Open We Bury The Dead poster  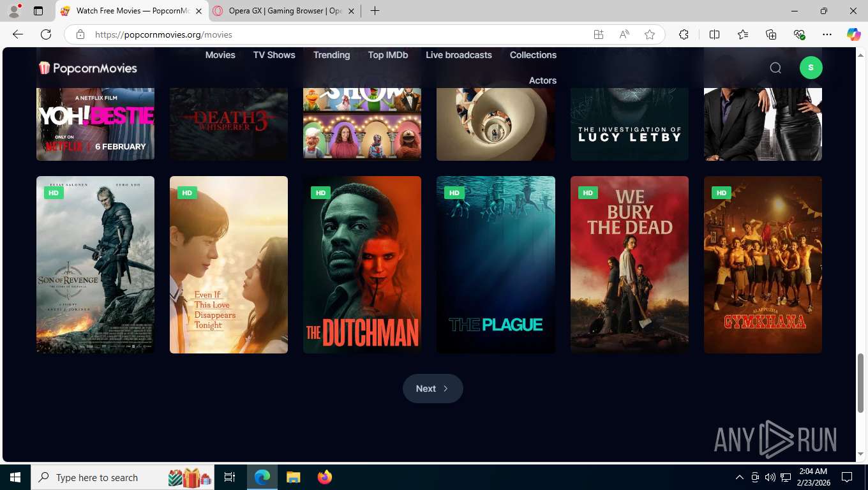tap(629, 265)
